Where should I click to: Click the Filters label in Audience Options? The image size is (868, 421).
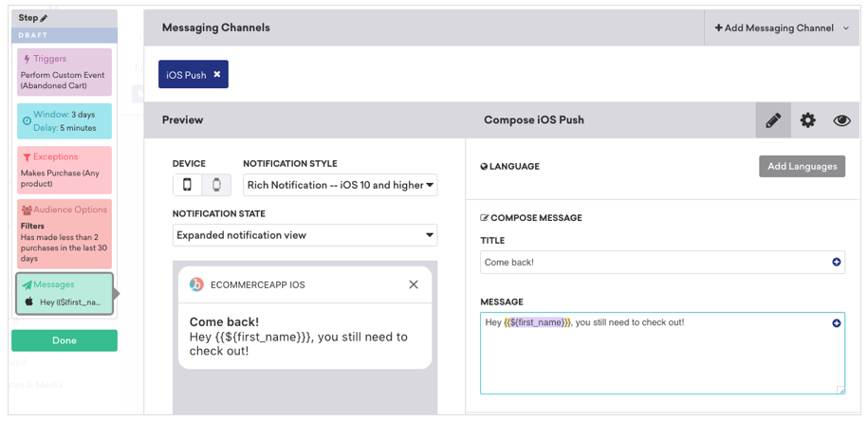point(32,226)
